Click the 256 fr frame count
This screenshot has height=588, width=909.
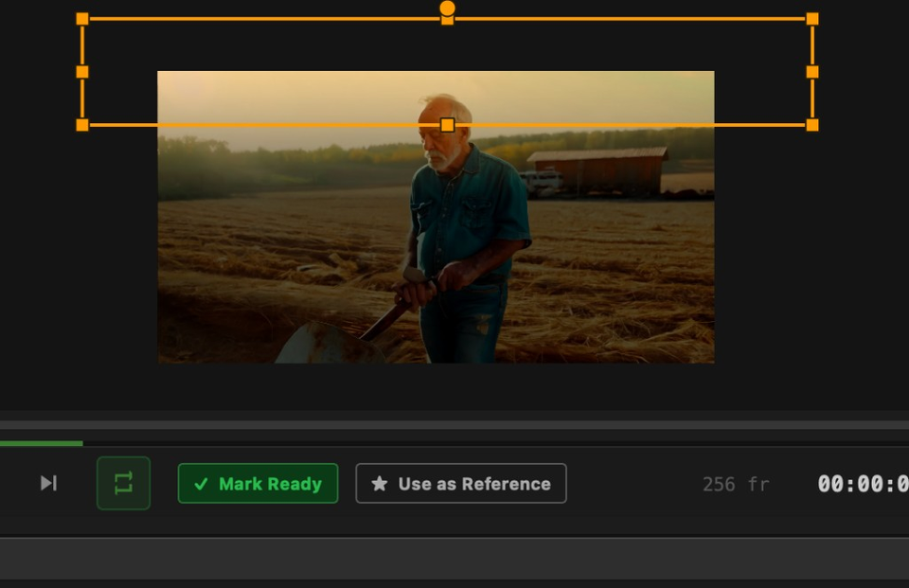(x=736, y=484)
